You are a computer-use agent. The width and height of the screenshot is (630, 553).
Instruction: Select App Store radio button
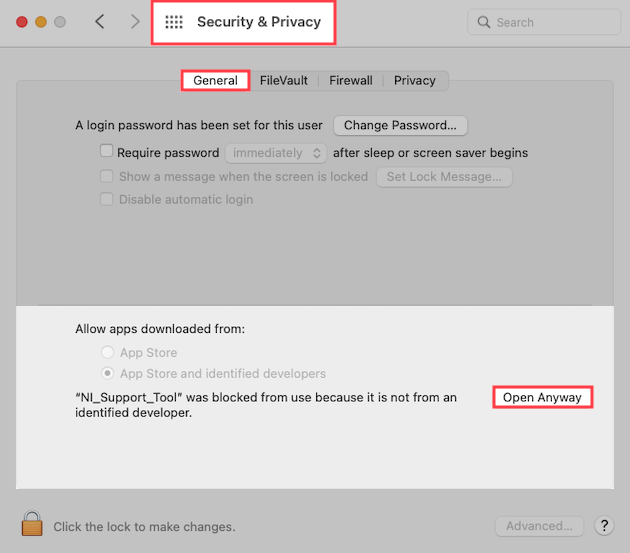(x=107, y=352)
